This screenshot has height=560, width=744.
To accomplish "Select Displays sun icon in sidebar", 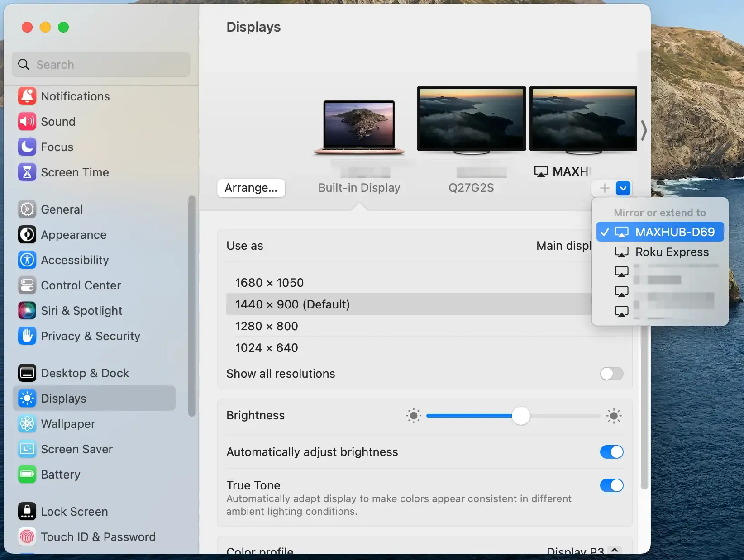I will [x=27, y=399].
